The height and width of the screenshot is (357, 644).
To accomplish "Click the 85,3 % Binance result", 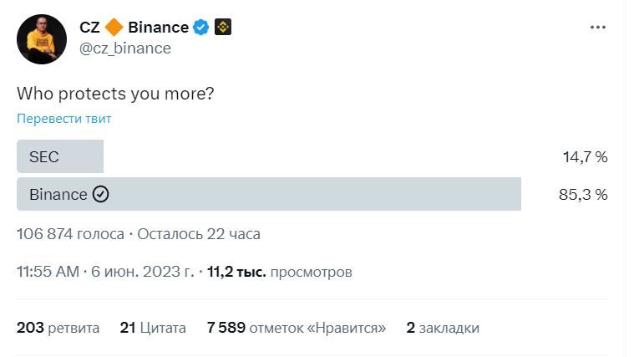I will pos(583,195).
